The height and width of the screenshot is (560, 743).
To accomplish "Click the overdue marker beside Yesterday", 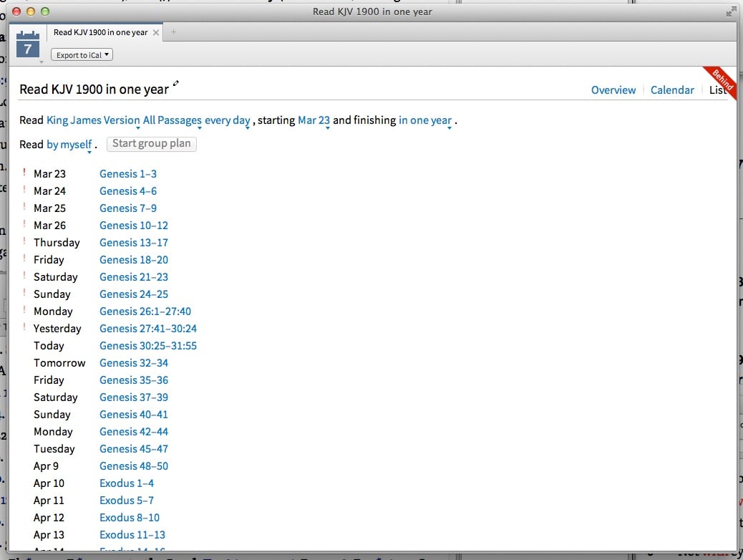I will 24,327.
